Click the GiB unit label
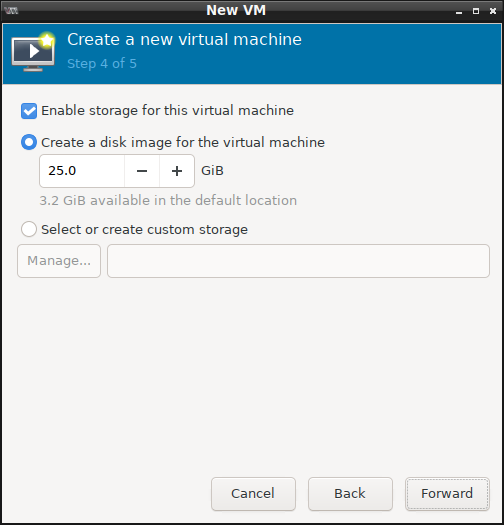Image resolution: width=504 pixels, height=525 pixels. [212, 171]
